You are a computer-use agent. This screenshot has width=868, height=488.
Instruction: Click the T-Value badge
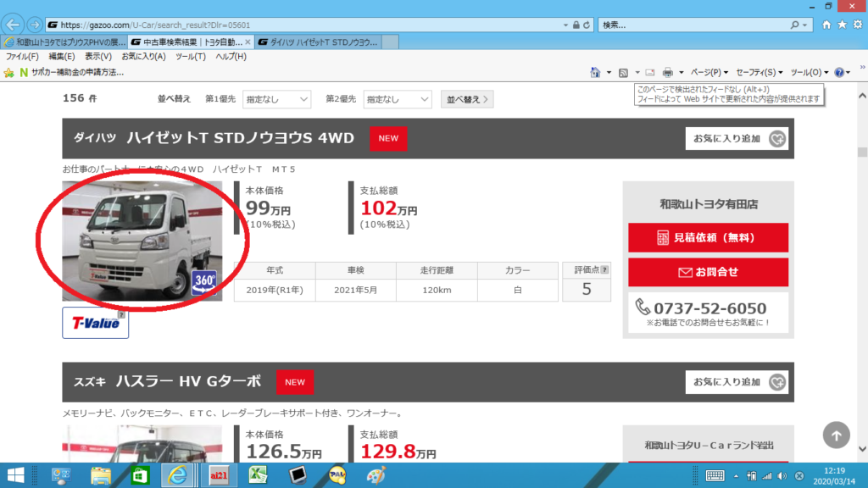coord(95,323)
